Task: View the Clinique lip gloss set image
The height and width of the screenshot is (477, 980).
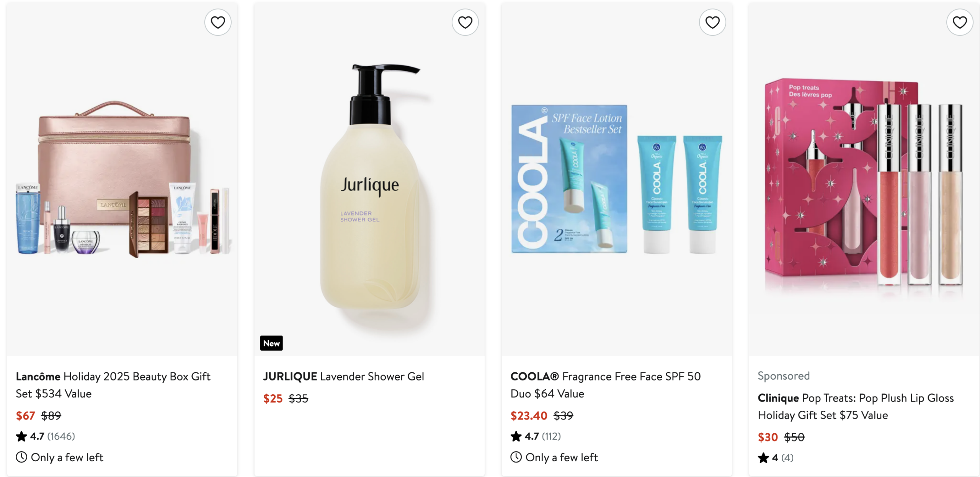Action: pyautogui.click(x=864, y=179)
